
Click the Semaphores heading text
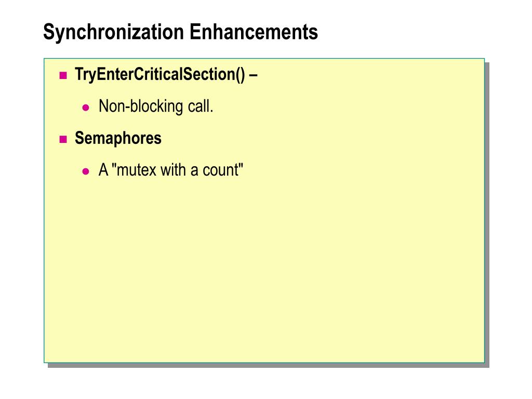point(118,138)
